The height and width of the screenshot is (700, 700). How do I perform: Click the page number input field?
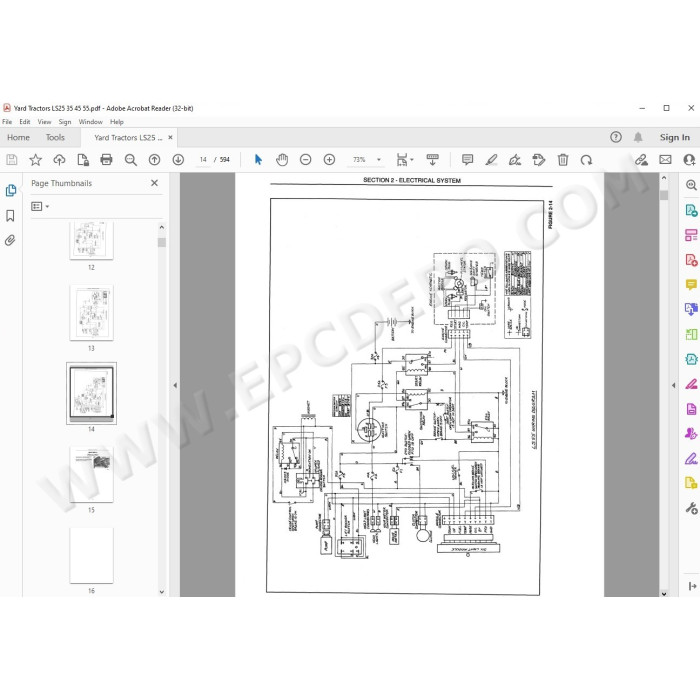203,159
